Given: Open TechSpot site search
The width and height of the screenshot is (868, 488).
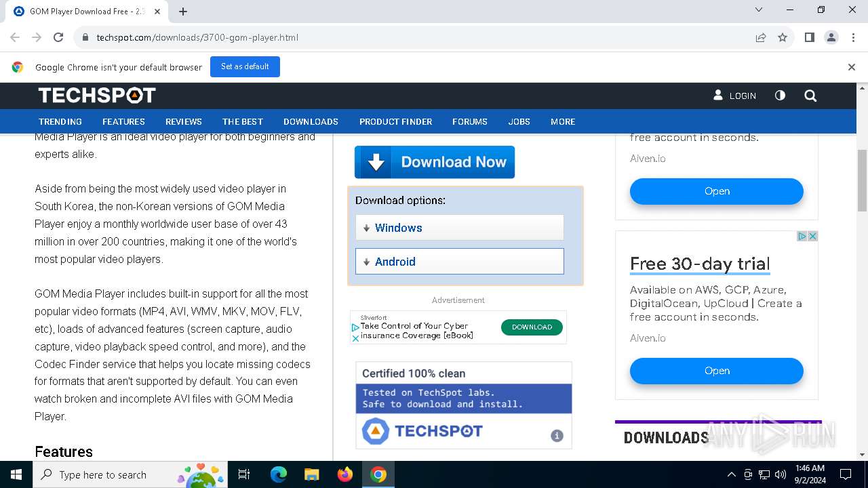Looking at the screenshot, I should coord(810,96).
